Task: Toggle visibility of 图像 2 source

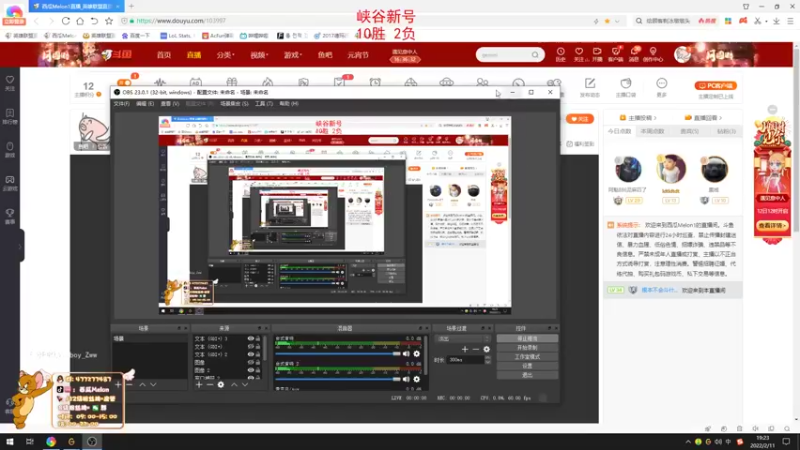Action: (251, 370)
